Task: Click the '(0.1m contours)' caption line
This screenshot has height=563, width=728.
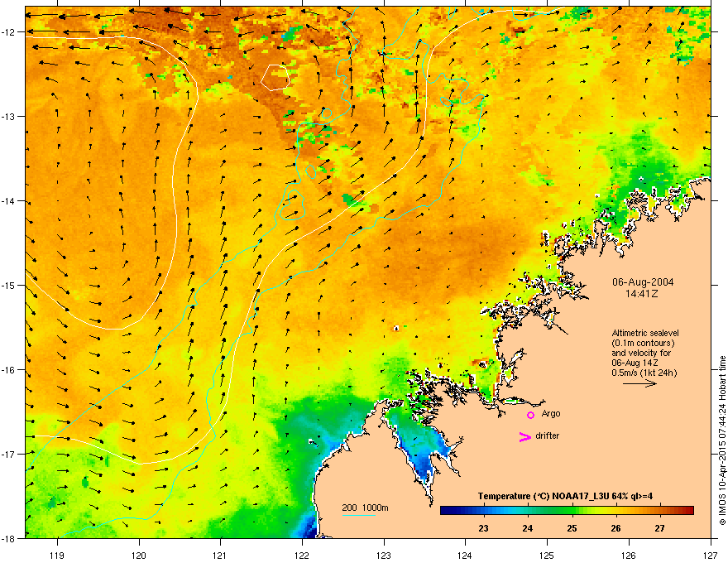Action: pos(643,343)
